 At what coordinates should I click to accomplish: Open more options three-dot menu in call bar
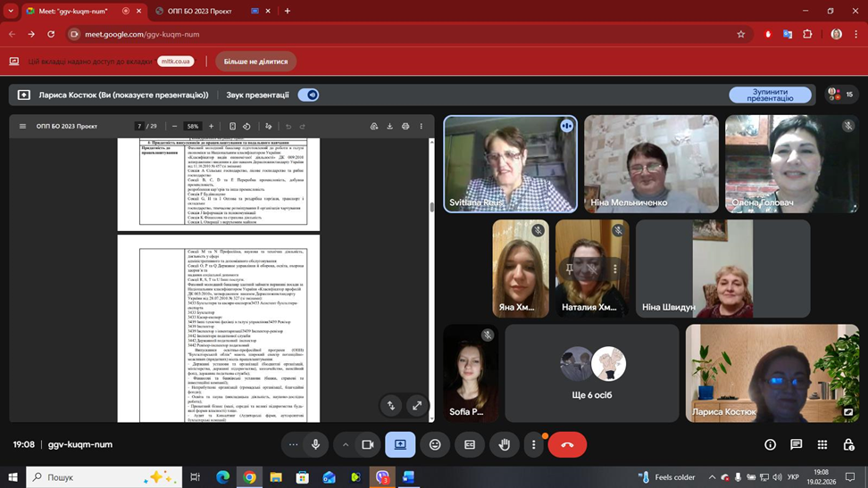coord(534,444)
